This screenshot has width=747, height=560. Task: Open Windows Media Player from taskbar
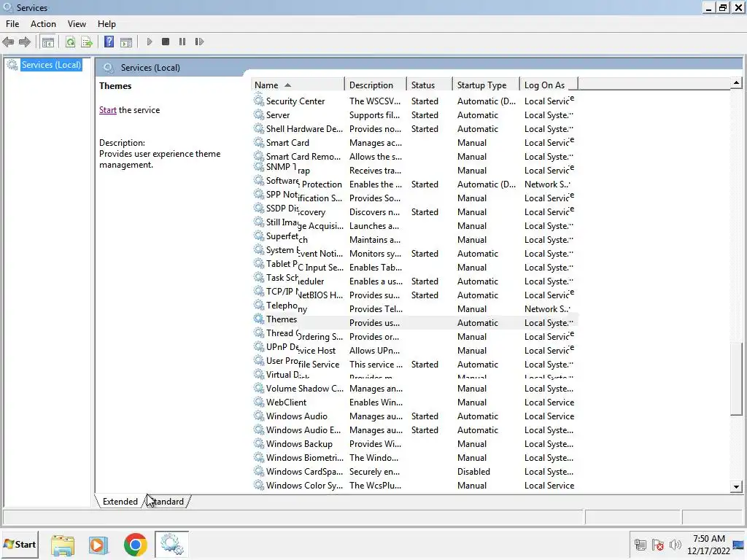[98, 545]
